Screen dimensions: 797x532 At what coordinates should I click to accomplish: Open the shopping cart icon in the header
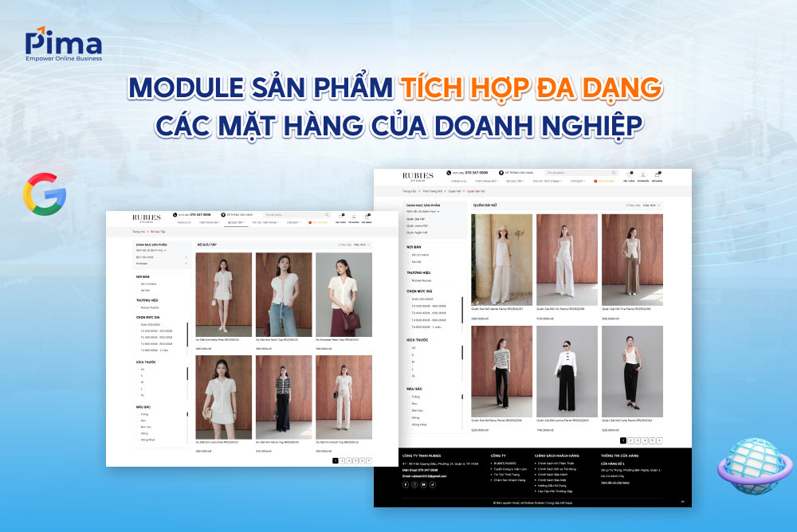pos(658,175)
